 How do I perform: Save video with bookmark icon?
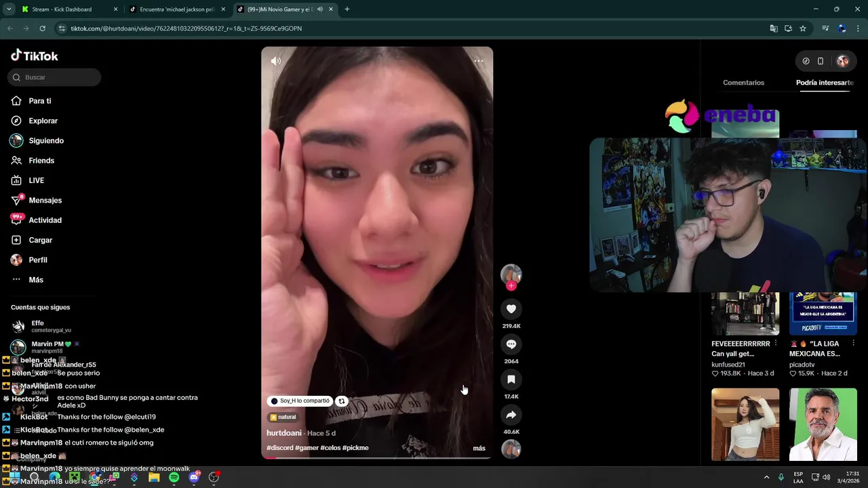pos(511,380)
